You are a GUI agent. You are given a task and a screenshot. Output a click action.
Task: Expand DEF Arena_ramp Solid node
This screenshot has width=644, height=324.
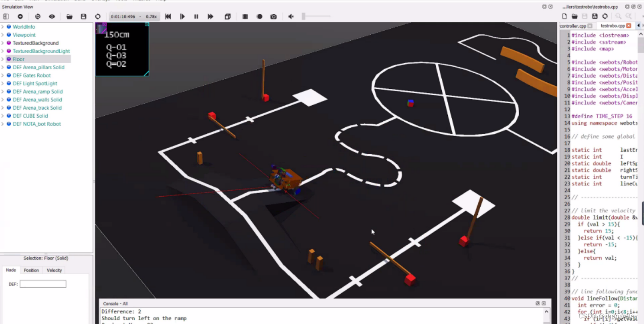click(x=3, y=91)
